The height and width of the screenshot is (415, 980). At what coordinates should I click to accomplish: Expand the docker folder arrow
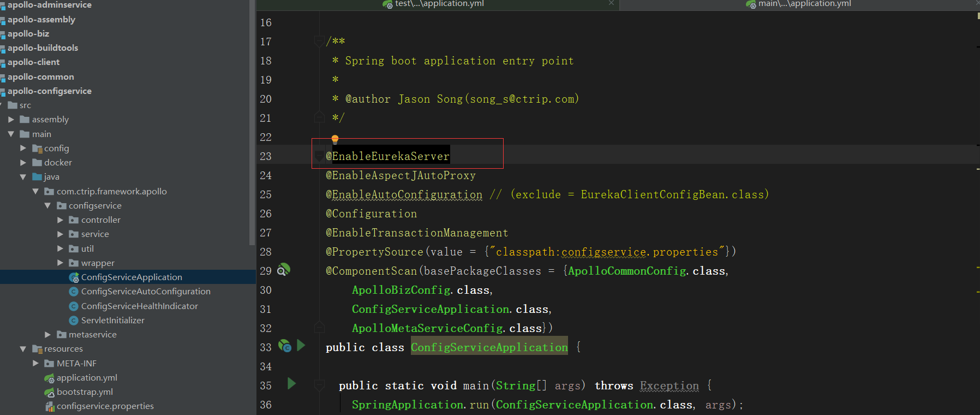[23, 162]
